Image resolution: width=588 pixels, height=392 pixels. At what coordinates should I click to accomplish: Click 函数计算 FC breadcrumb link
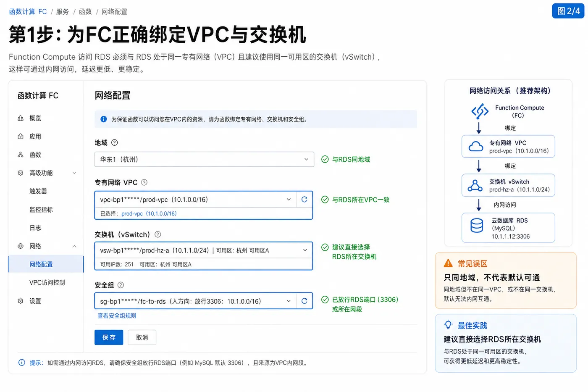click(x=28, y=12)
